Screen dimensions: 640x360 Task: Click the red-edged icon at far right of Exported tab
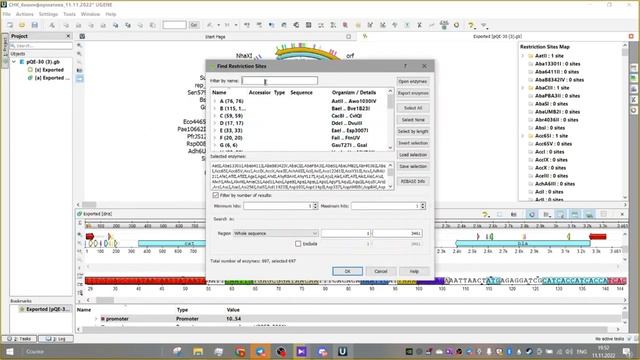pos(631,36)
